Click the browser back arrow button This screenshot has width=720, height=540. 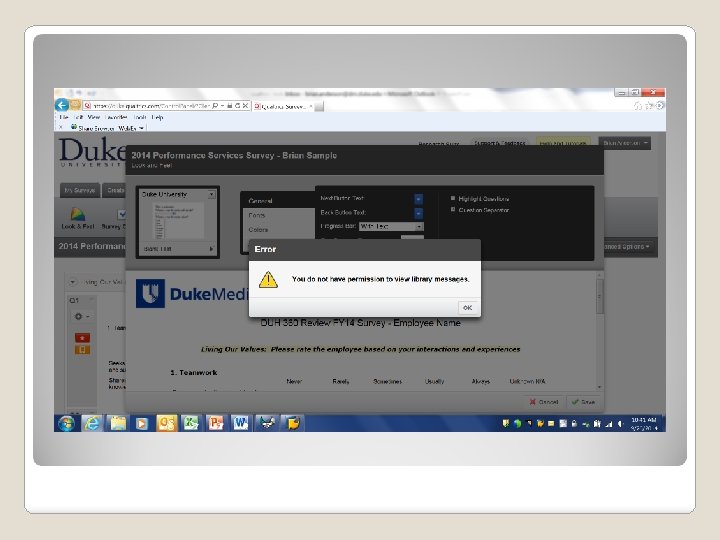click(62, 105)
